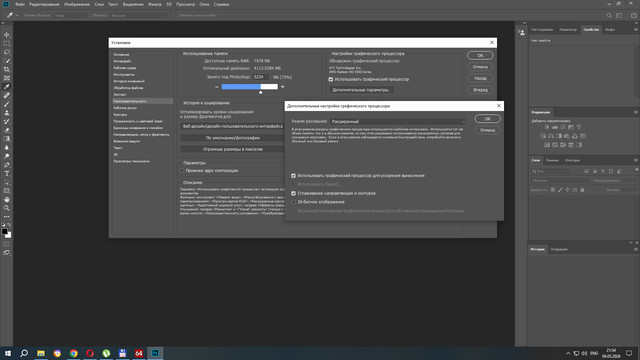Click the Windows Start button
Viewport: 640px width, 360px height.
point(8,353)
